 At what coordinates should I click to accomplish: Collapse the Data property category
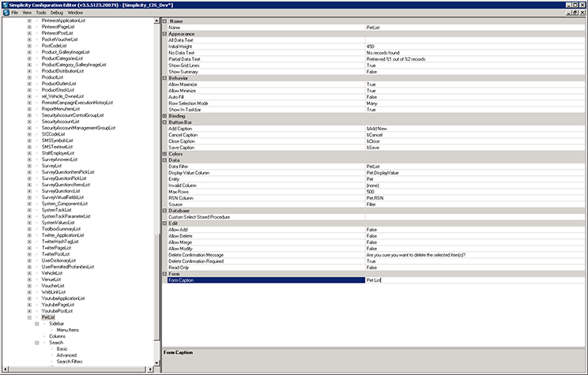(164, 160)
